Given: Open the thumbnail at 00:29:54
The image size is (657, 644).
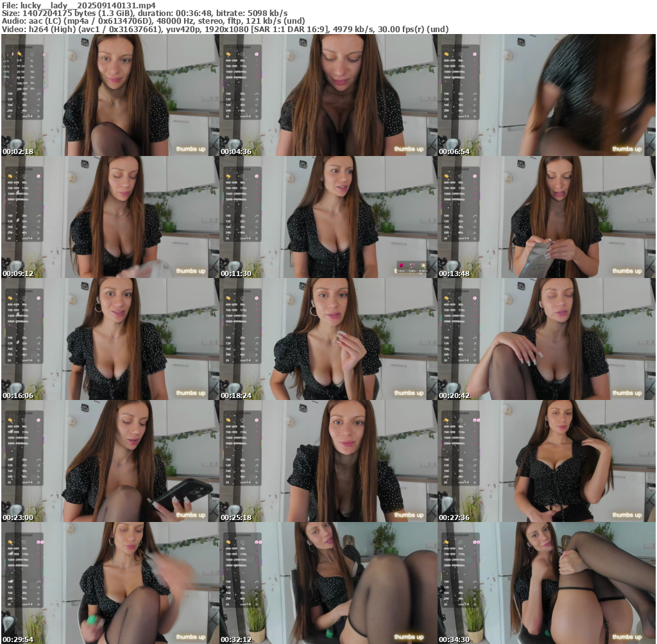Looking at the screenshot, I should [x=110, y=583].
